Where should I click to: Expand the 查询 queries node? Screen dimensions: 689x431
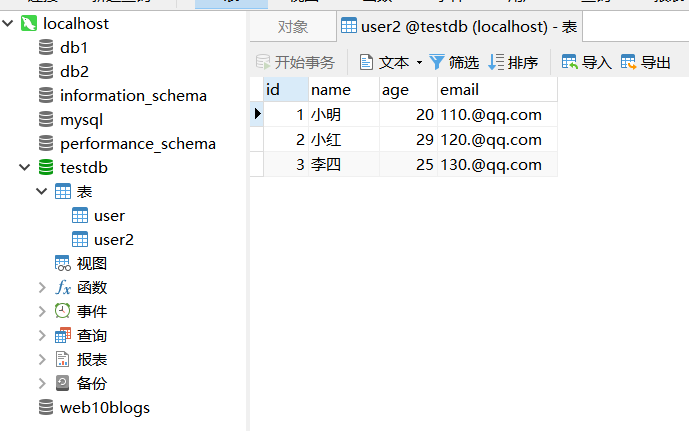pos(42,336)
